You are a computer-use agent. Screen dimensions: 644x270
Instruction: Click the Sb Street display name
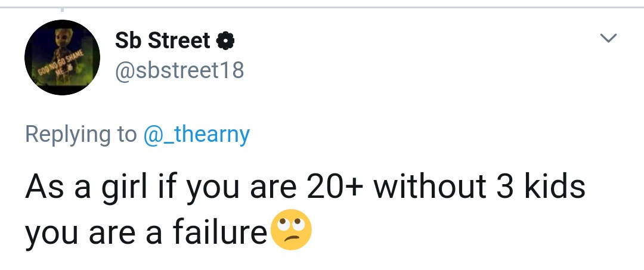pyautogui.click(x=162, y=41)
